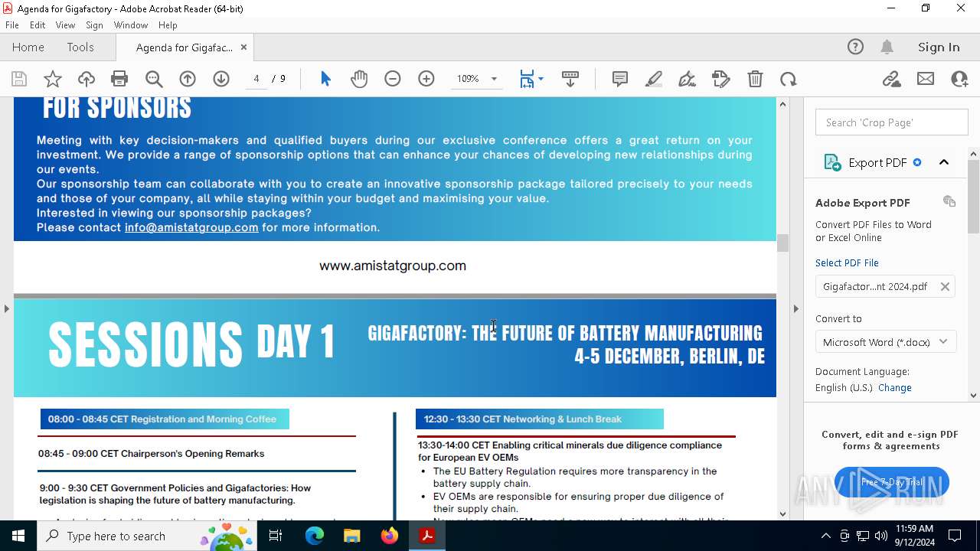Screen dimensions: 980x551
Task: Click the right panel scrollbar thumb
Action: 974,197
